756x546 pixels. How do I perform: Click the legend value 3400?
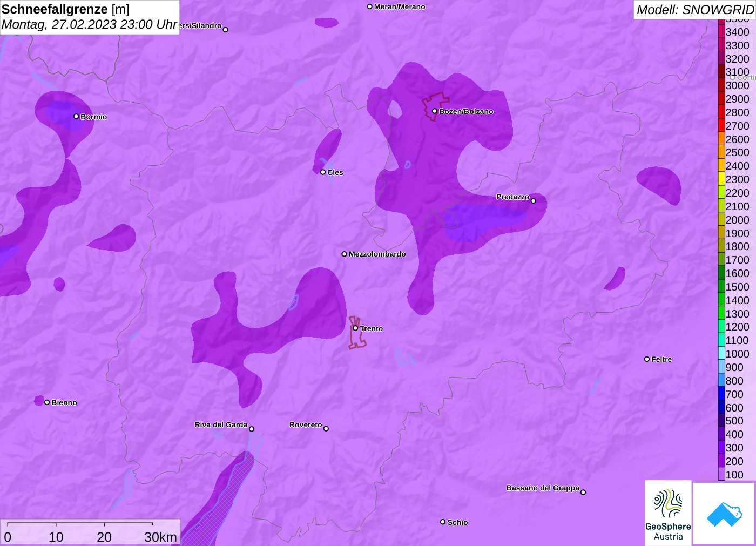coord(737,32)
